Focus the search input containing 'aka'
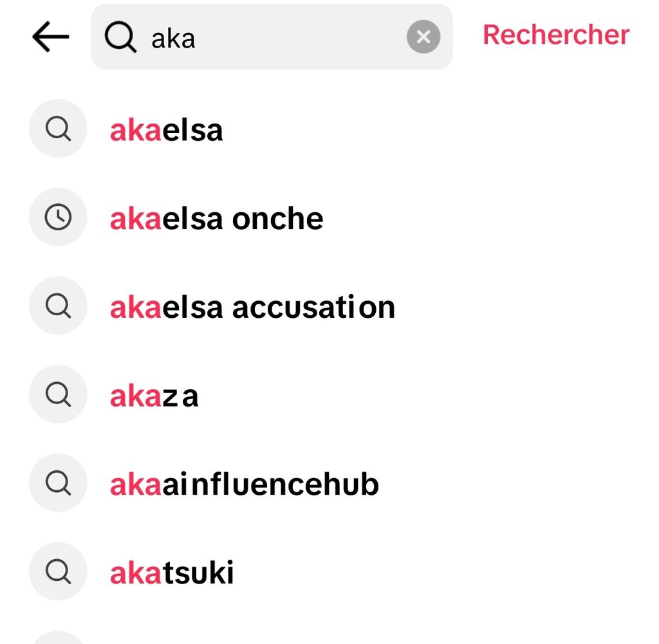Image resolution: width=659 pixels, height=644 pixels. point(270,37)
